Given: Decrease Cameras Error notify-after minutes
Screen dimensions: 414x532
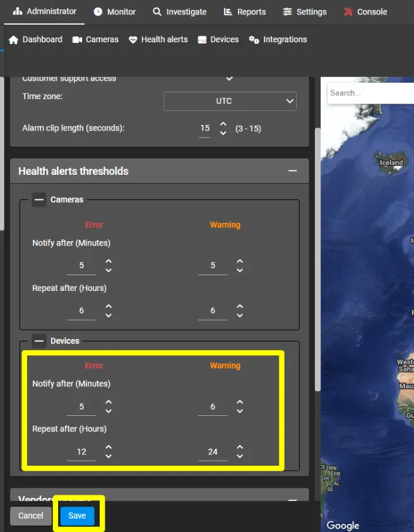Looking at the screenshot, I should [109, 270].
